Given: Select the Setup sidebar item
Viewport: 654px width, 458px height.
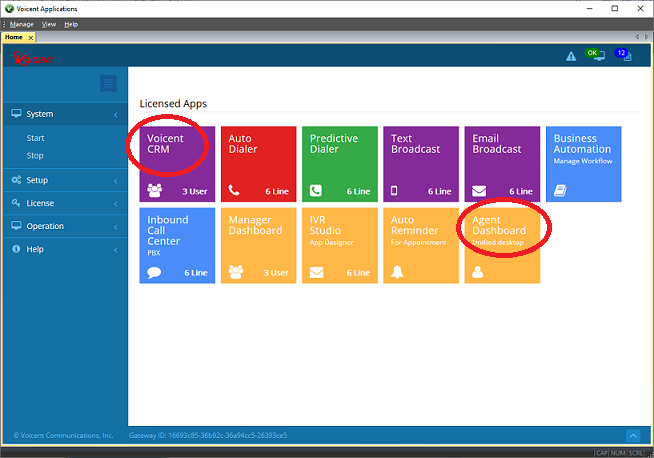Looking at the screenshot, I should coord(65,180).
